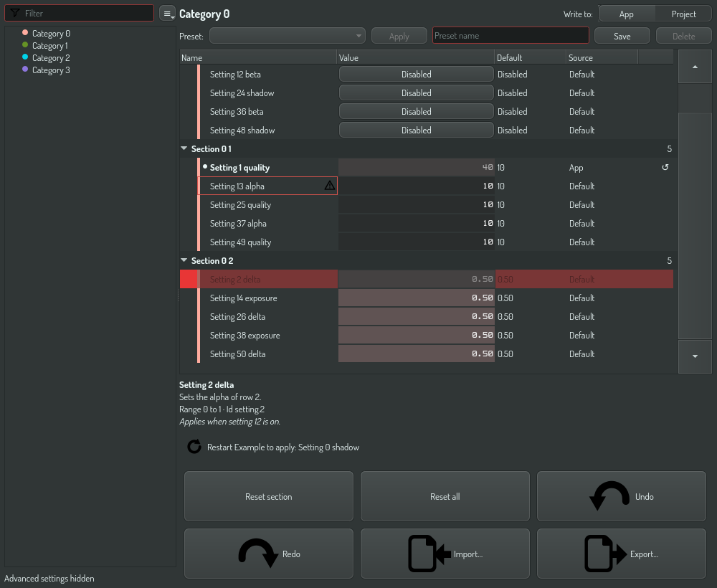Image resolution: width=717 pixels, height=588 pixels.
Task: Open the list options menu button
Action: click(167, 13)
